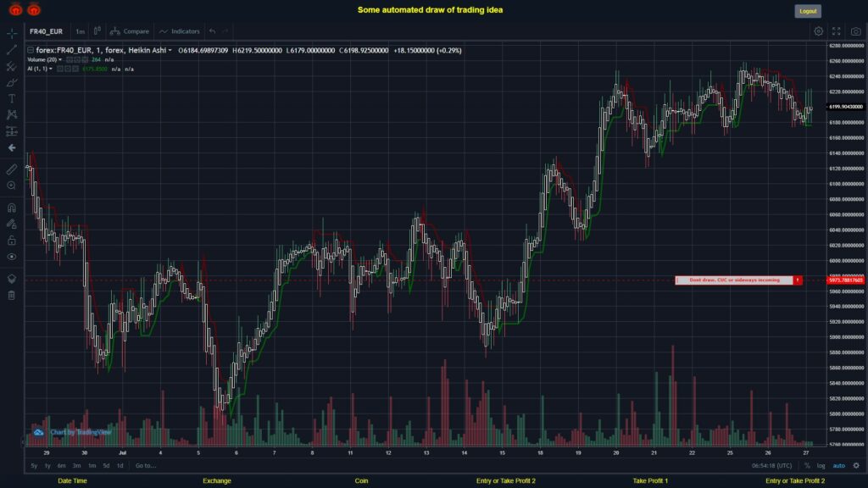868x488 pixels.
Task: Toggle auto scale mode
Action: point(839,466)
